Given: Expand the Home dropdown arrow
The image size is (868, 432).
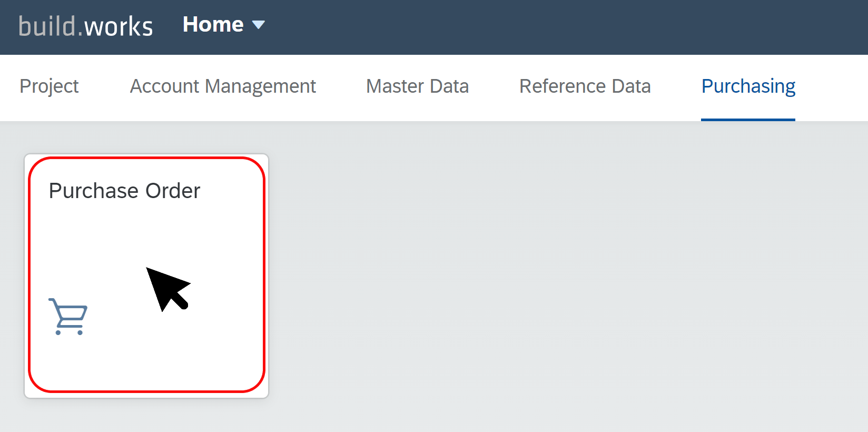Looking at the screenshot, I should [x=259, y=25].
